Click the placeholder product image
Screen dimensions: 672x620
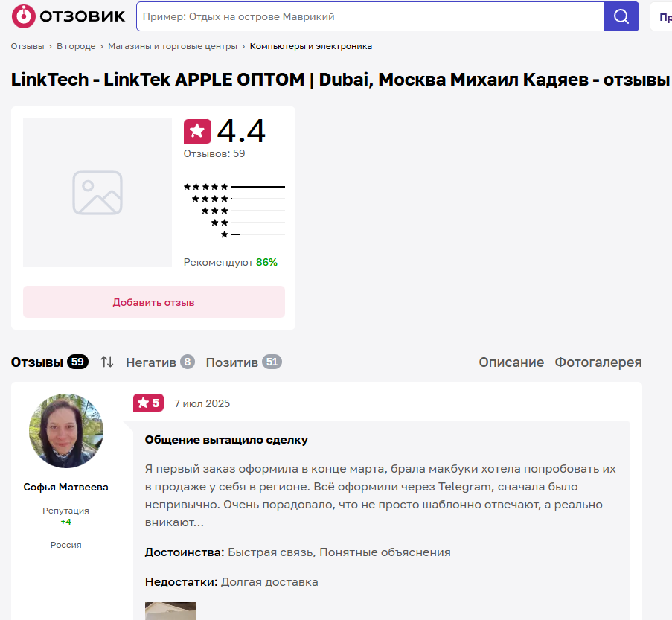(97, 193)
